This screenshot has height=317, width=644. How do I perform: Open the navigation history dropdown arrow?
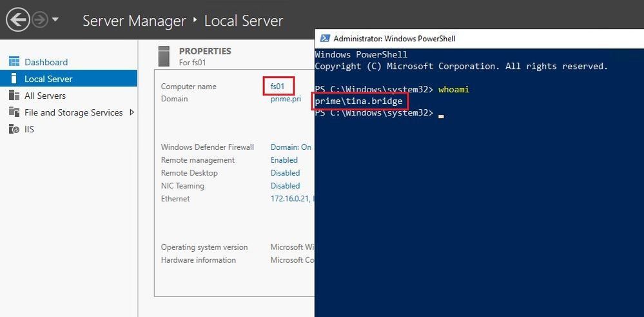coord(55,19)
